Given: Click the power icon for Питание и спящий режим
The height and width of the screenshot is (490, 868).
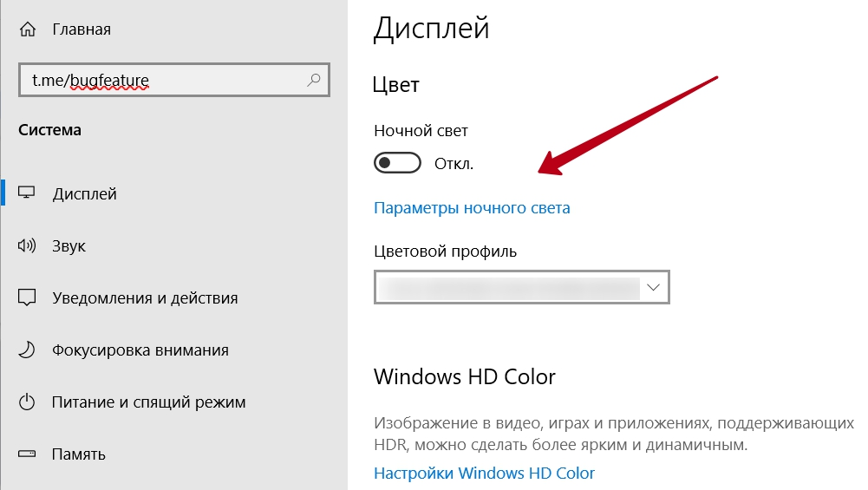Looking at the screenshot, I should (x=27, y=402).
